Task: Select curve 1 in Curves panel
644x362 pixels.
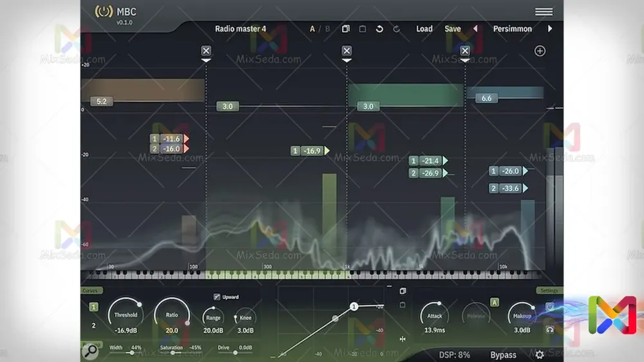Action: click(93, 307)
